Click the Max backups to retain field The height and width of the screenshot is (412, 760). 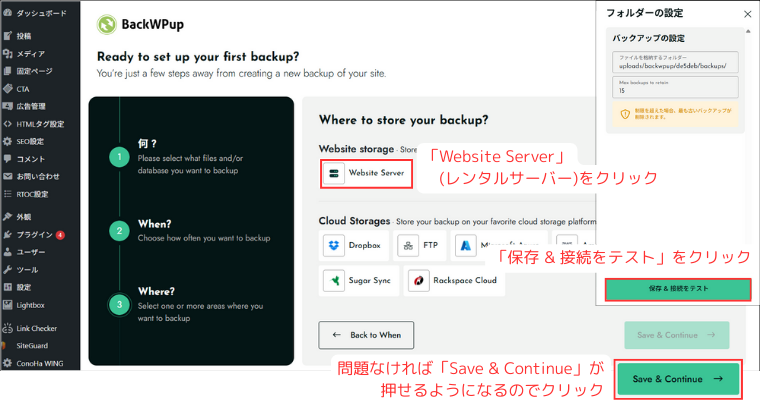(x=675, y=87)
